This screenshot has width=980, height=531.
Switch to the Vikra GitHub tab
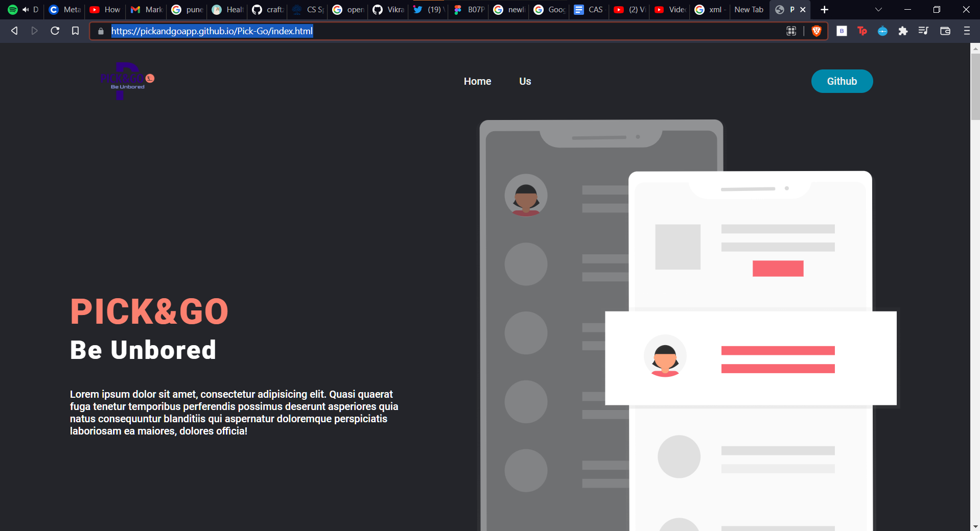(x=388, y=10)
